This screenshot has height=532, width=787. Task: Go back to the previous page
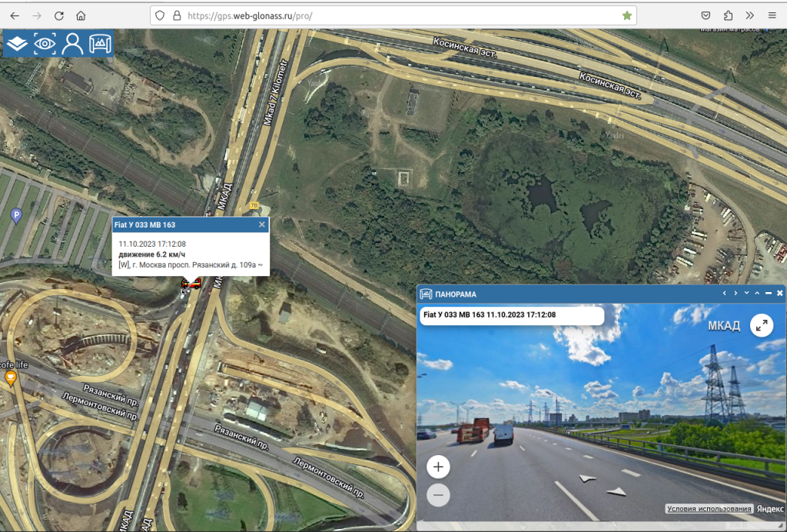pyautogui.click(x=15, y=15)
